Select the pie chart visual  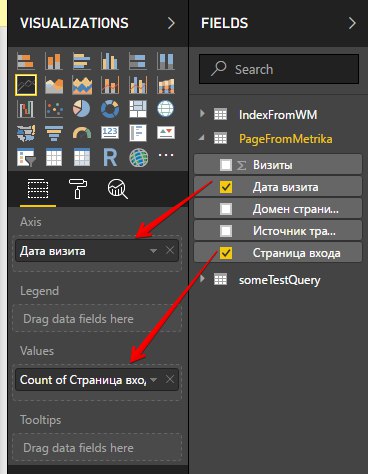82,109
